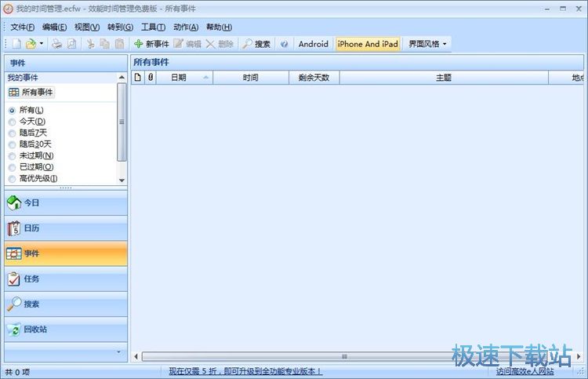Open the 视图(V) menu
The image size is (588, 379).
[x=87, y=27]
